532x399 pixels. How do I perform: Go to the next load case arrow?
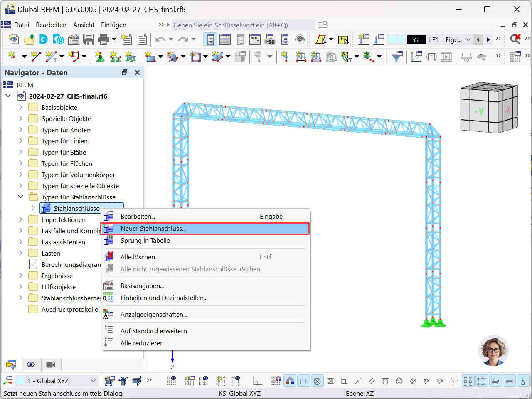488,39
